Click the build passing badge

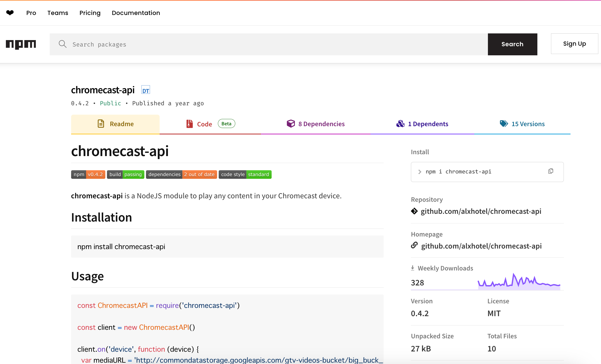click(x=126, y=175)
